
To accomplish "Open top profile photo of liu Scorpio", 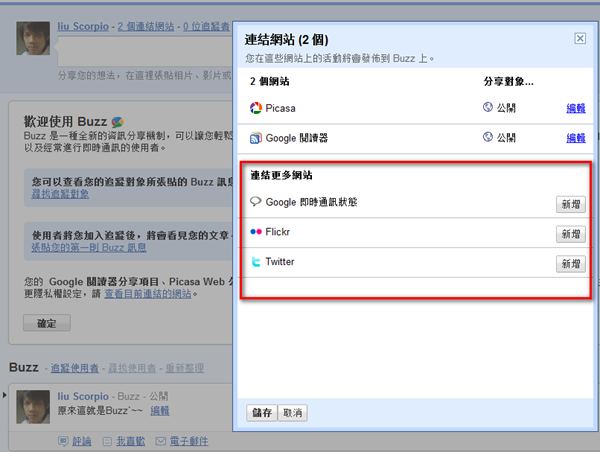I will tap(33, 38).
